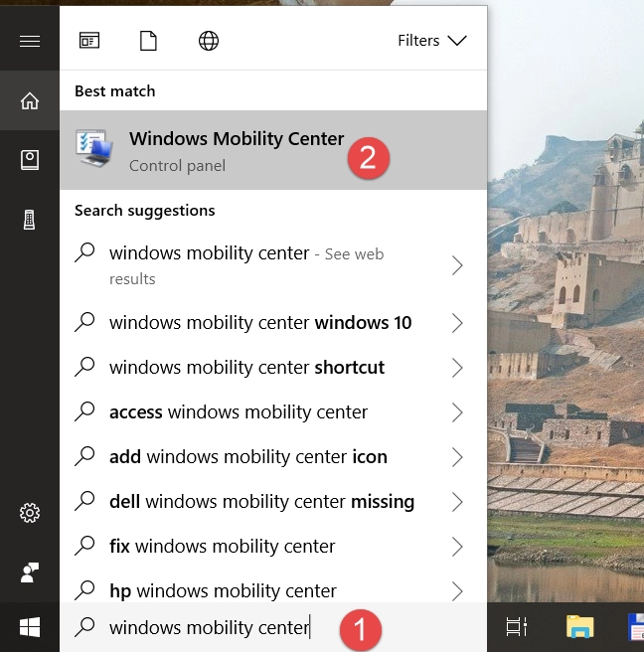
Task: Expand arrow beside 'hp' suggestion
Action: click(x=457, y=591)
